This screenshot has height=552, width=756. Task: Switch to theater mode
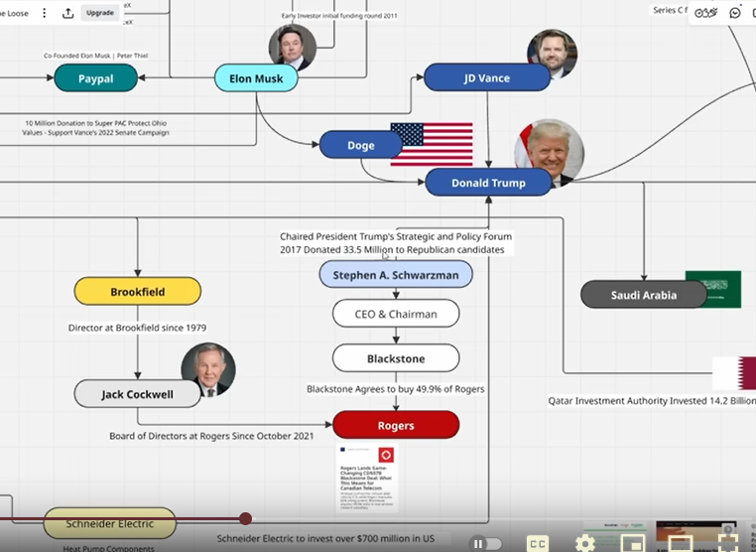[681, 544]
